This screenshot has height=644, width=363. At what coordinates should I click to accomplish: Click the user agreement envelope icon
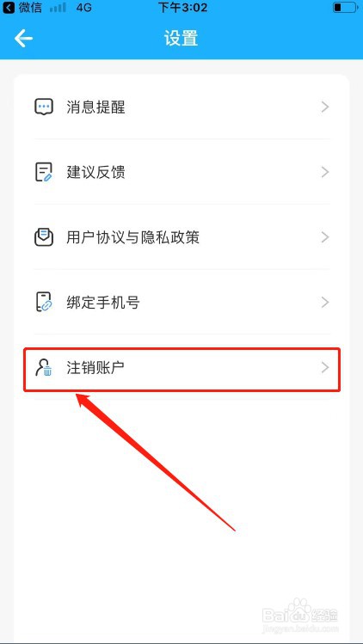[44, 237]
